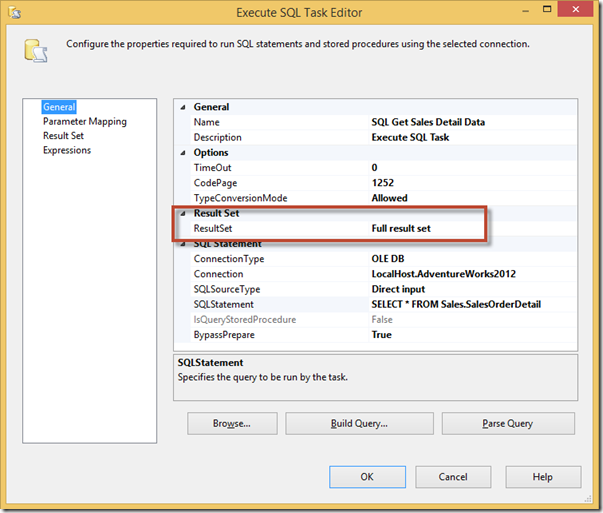Collapse the Options property category
603x513 pixels.
tap(181, 152)
